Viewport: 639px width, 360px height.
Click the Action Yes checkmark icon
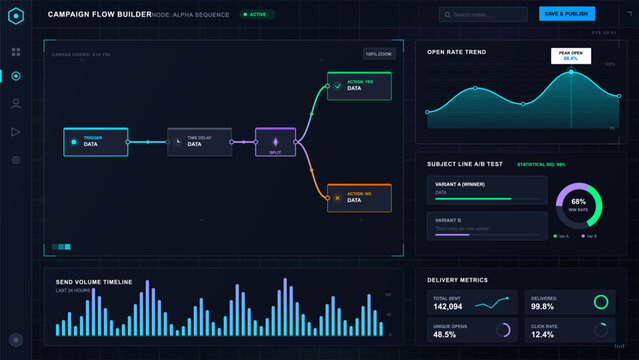[x=337, y=86]
